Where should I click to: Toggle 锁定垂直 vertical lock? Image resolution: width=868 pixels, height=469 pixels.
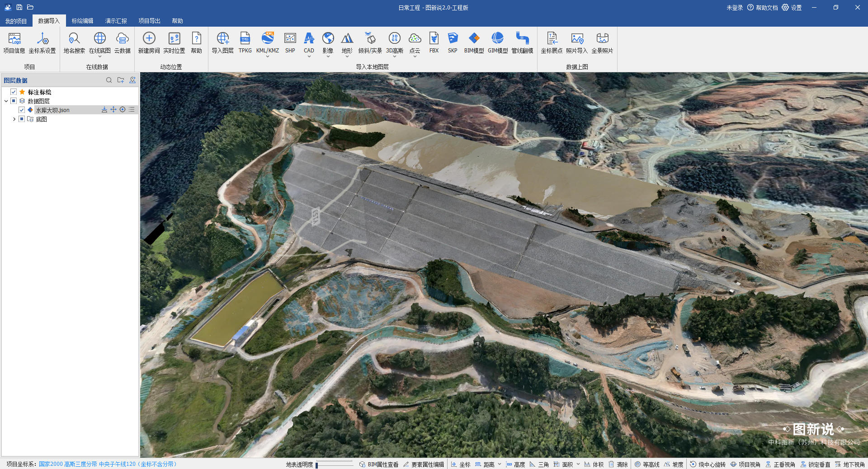tap(815, 464)
